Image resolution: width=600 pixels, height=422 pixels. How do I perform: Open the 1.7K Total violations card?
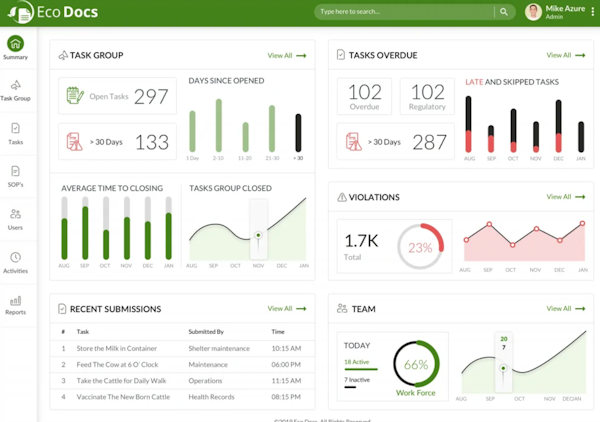(394, 246)
